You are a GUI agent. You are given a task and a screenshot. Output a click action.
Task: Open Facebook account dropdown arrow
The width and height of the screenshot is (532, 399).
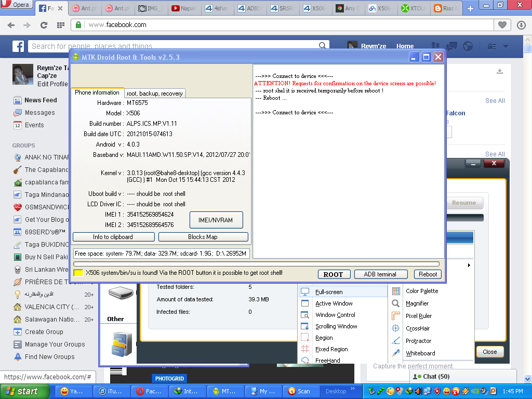(x=506, y=47)
